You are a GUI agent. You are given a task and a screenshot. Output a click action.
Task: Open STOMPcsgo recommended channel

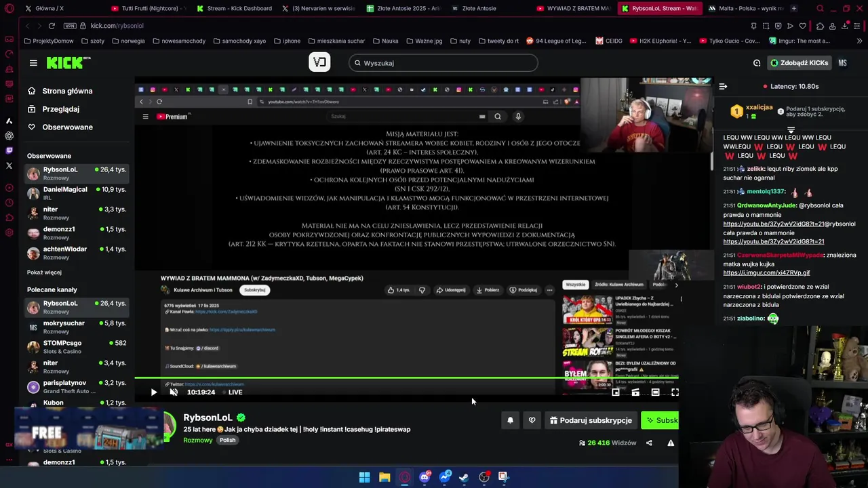[x=77, y=347]
